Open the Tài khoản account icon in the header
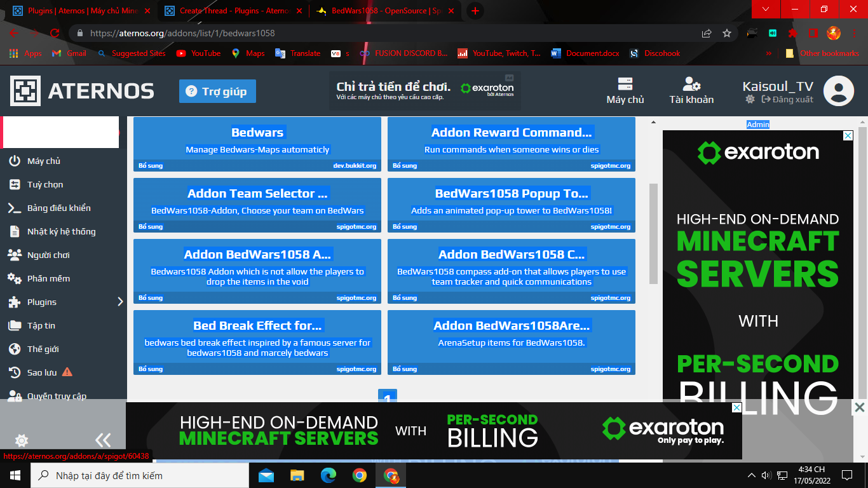 click(x=691, y=84)
